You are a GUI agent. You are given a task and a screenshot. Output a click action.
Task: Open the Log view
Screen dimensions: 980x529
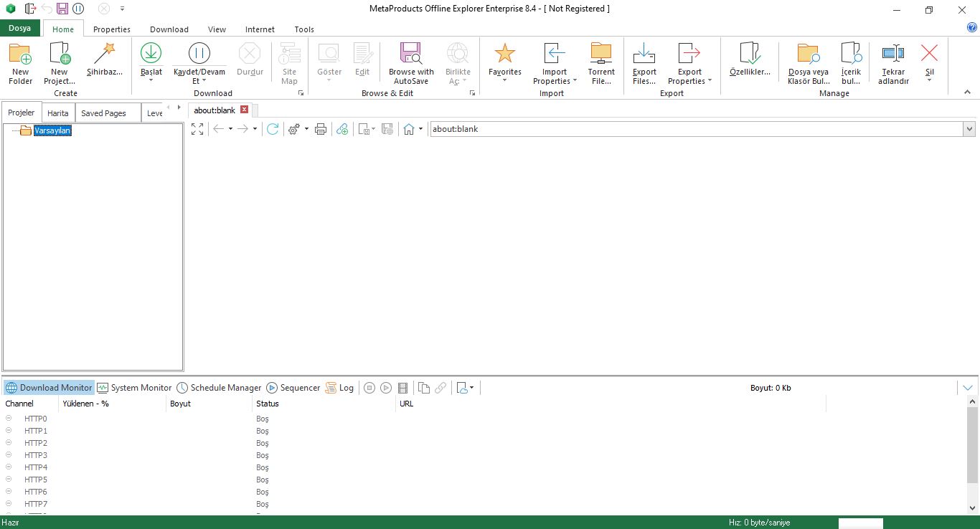[x=339, y=388]
